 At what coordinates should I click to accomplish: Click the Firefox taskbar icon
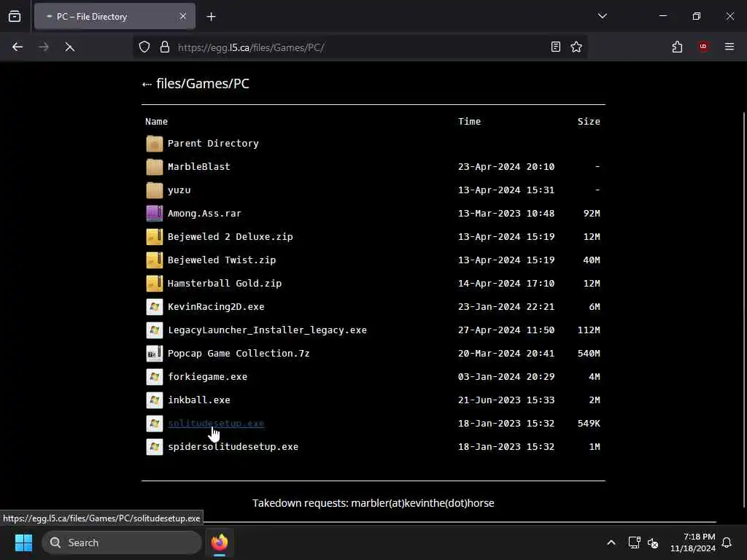click(x=220, y=542)
